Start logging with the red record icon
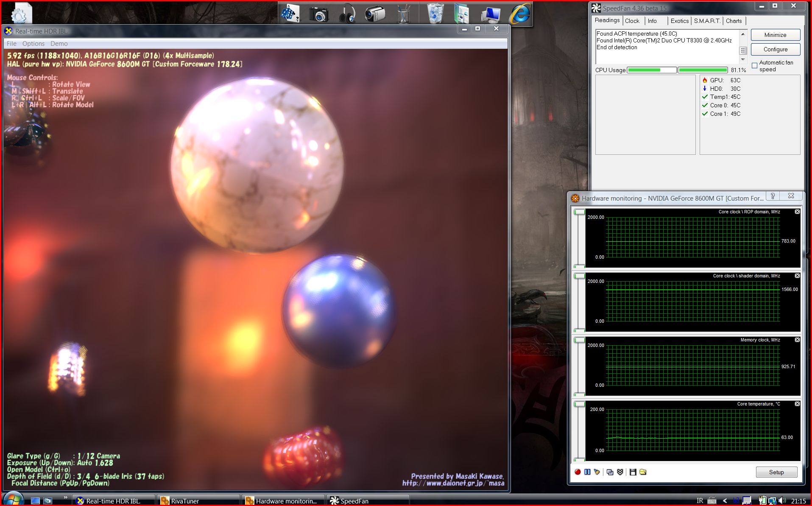812x506 pixels. (578, 472)
